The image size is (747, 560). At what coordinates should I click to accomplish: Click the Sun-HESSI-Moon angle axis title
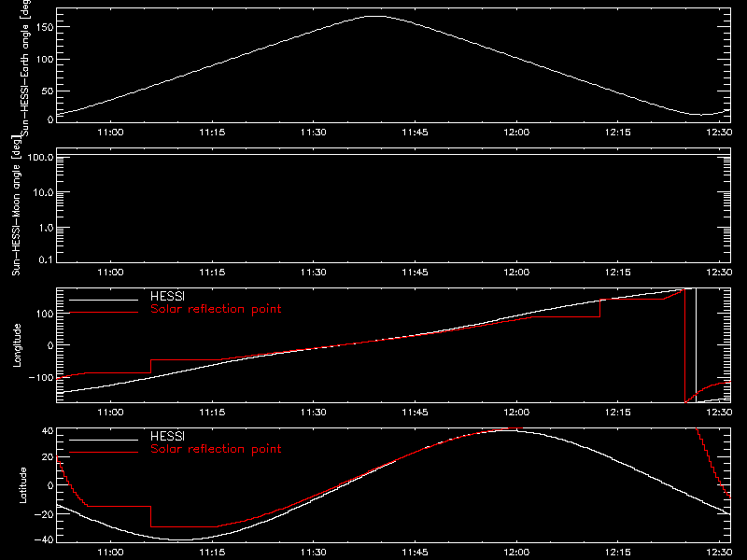pyautogui.click(x=16, y=205)
